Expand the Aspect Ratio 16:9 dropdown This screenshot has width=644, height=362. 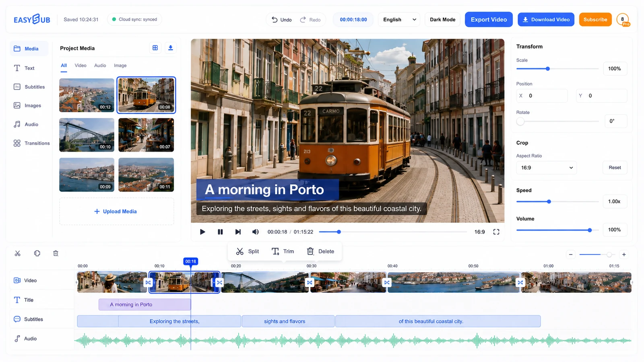coord(546,168)
